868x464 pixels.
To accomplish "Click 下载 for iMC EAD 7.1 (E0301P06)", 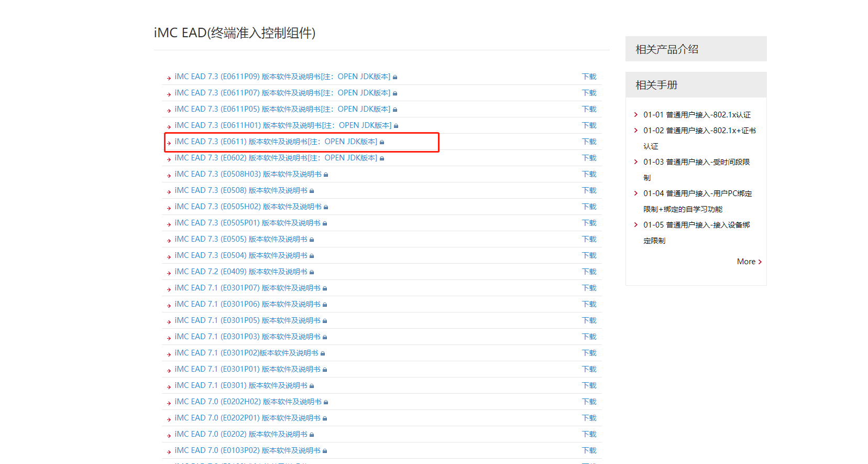I will 589,304.
